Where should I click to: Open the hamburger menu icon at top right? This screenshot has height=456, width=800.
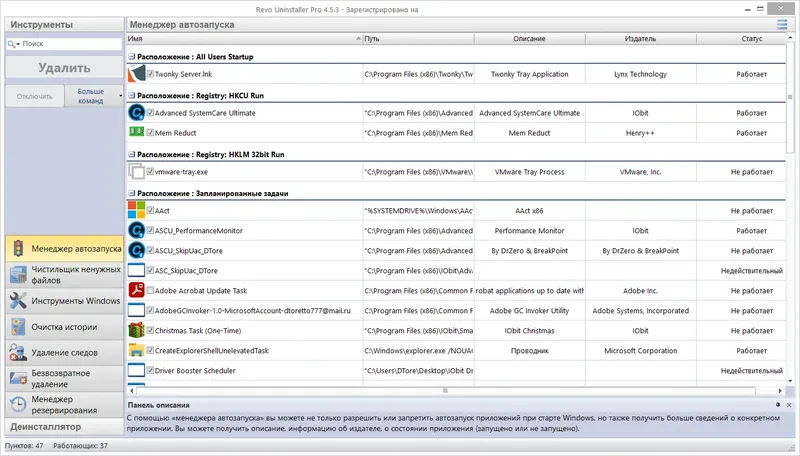[782, 24]
